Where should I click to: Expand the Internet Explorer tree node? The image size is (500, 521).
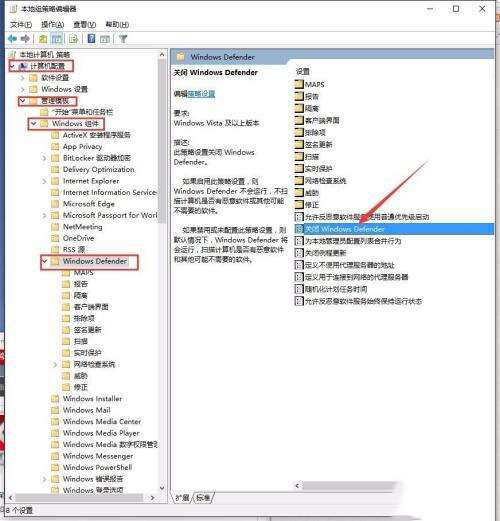(44, 181)
